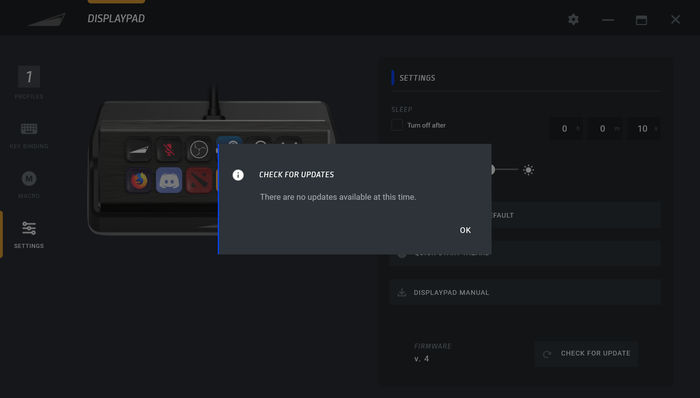Click the Mountain logo in top-left

pyautogui.click(x=46, y=20)
